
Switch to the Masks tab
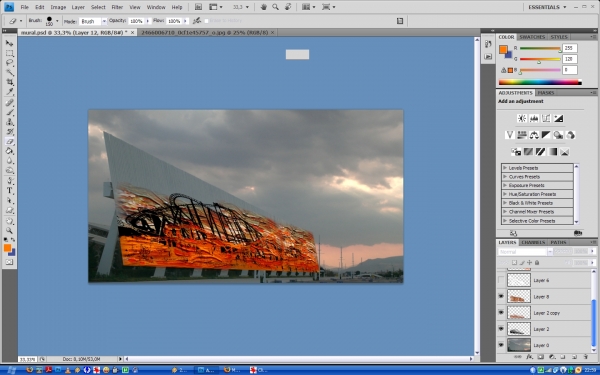546,93
